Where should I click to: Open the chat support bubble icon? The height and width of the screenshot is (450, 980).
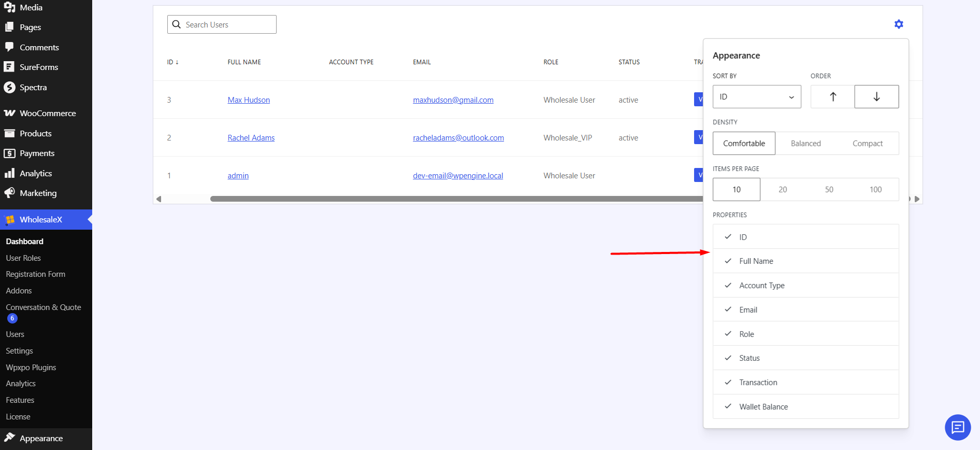click(958, 427)
